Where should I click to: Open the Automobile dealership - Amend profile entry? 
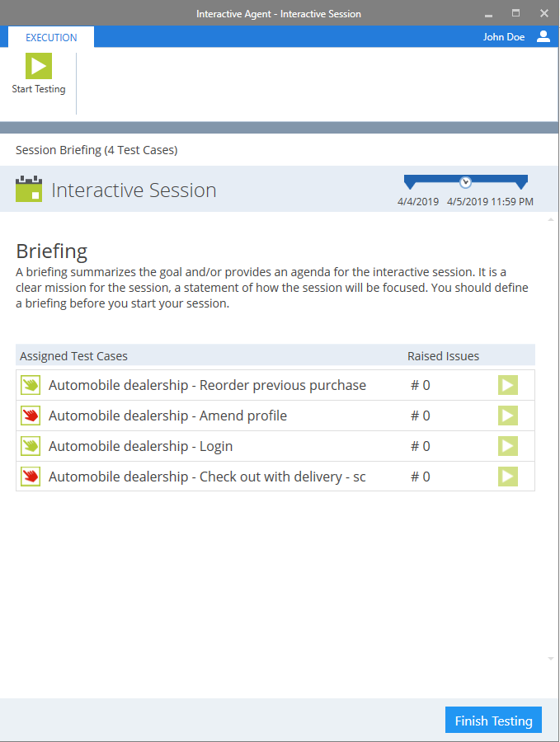[167, 416]
